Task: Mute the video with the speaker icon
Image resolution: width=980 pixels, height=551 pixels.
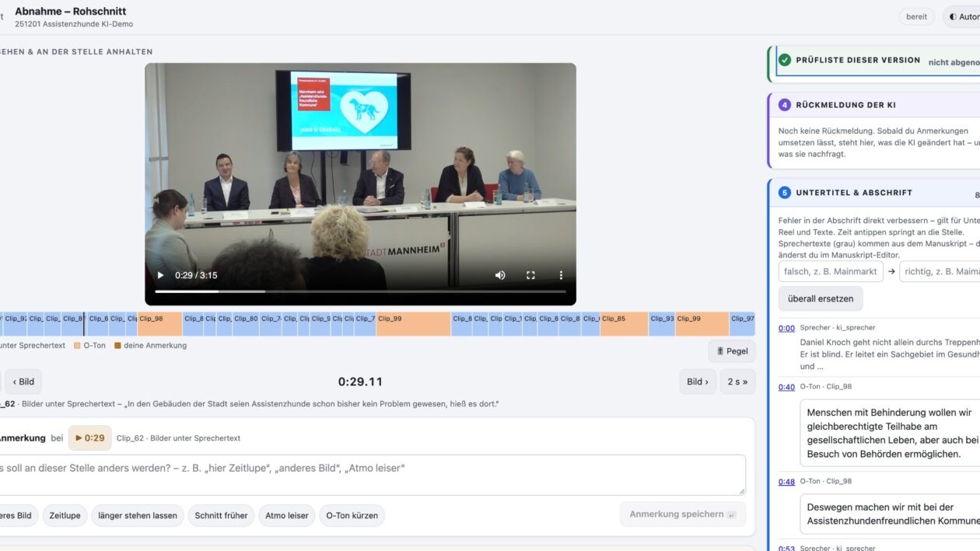Action: tap(500, 275)
